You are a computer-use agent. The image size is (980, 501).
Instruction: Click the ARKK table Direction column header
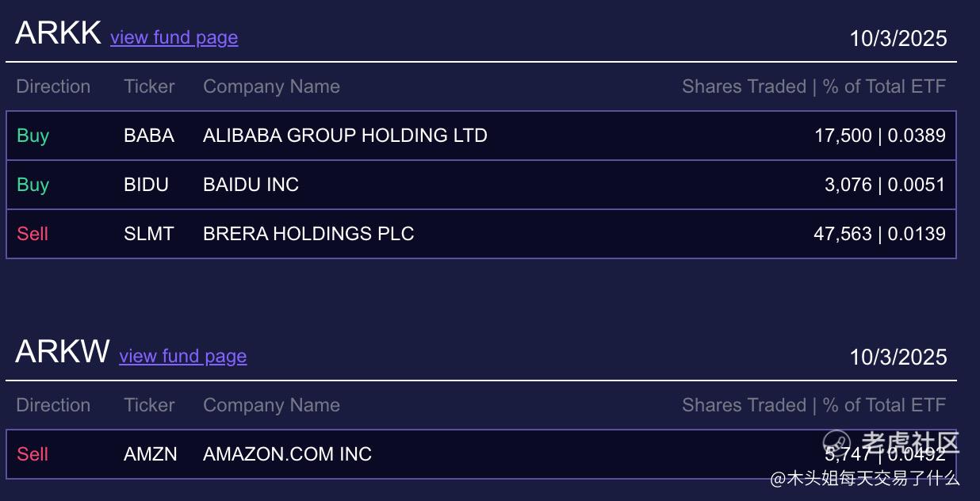pos(53,86)
